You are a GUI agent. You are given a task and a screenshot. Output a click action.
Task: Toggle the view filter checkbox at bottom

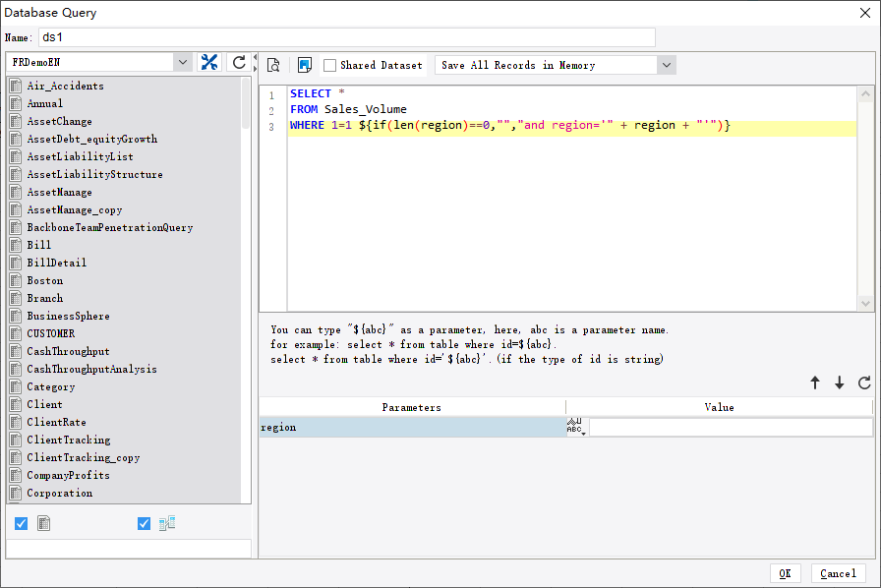(x=144, y=523)
